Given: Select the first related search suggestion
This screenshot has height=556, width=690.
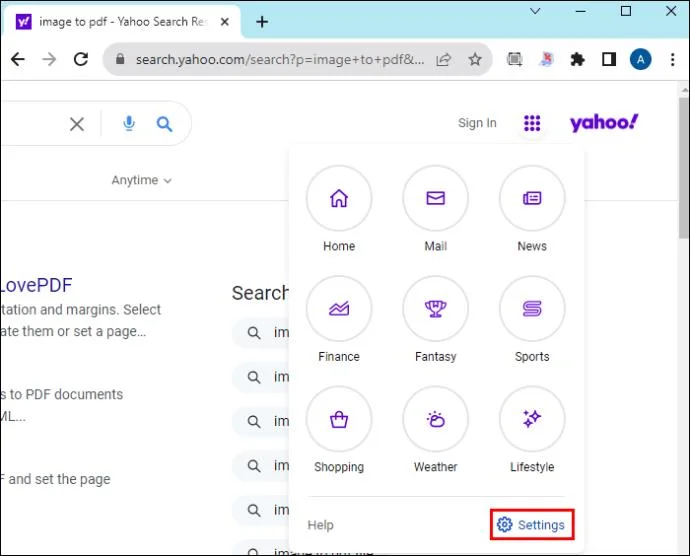Looking at the screenshot, I should [x=261, y=332].
